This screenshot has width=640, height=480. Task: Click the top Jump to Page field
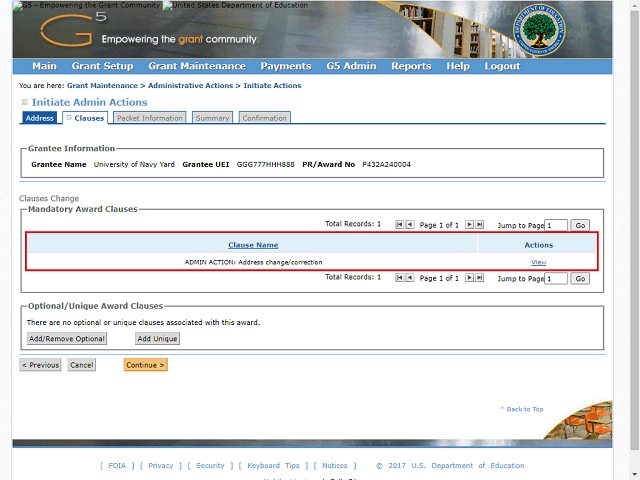pyautogui.click(x=556, y=225)
